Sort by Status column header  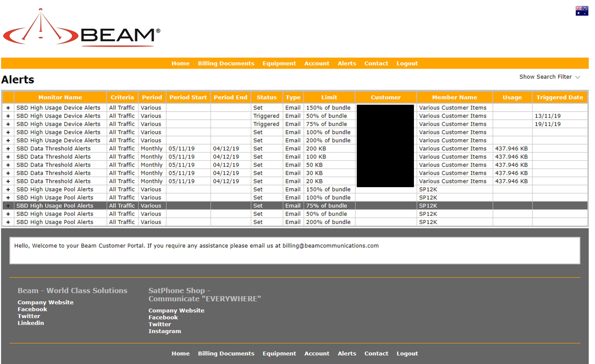coord(267,97)
